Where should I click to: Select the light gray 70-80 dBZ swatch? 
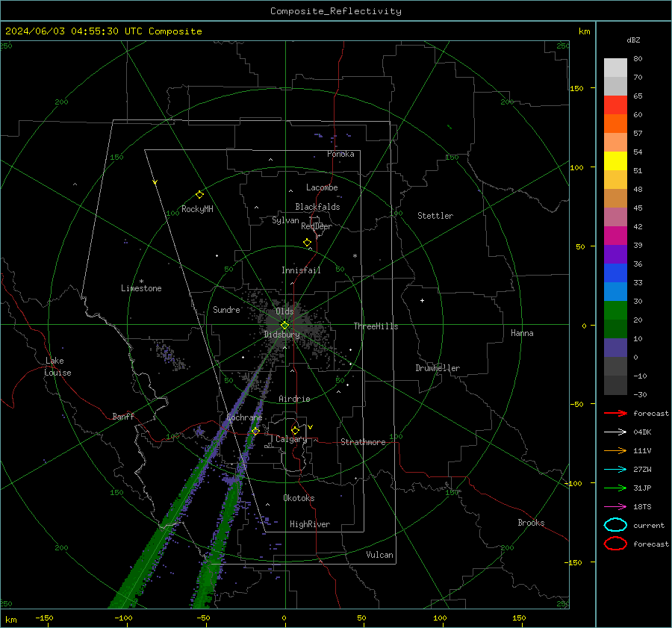pyautogui.click(x=615, y=68)
